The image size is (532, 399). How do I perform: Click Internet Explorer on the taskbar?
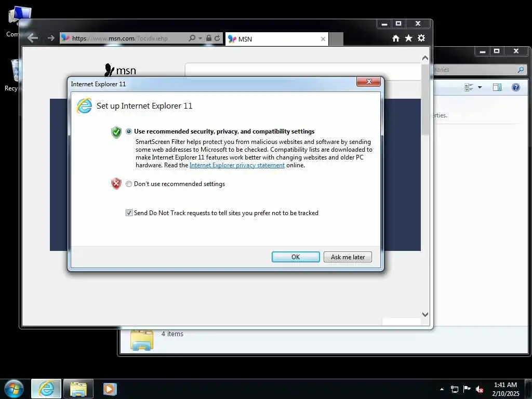[46, 389]
